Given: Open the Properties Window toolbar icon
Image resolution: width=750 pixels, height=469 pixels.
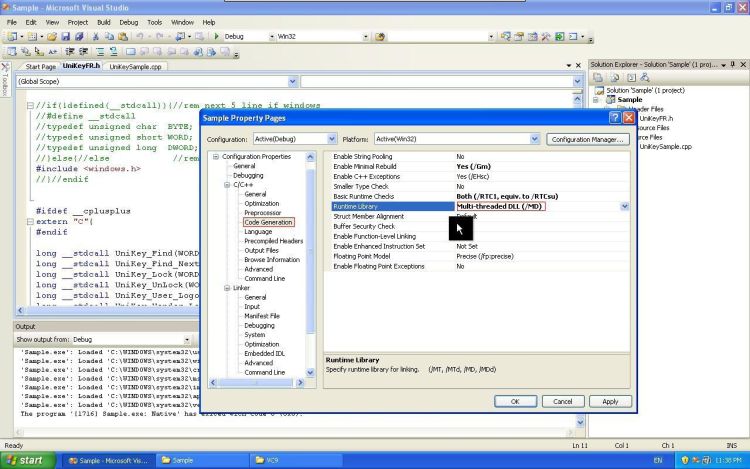Looking at the screenshot, I should coord(519,36).
